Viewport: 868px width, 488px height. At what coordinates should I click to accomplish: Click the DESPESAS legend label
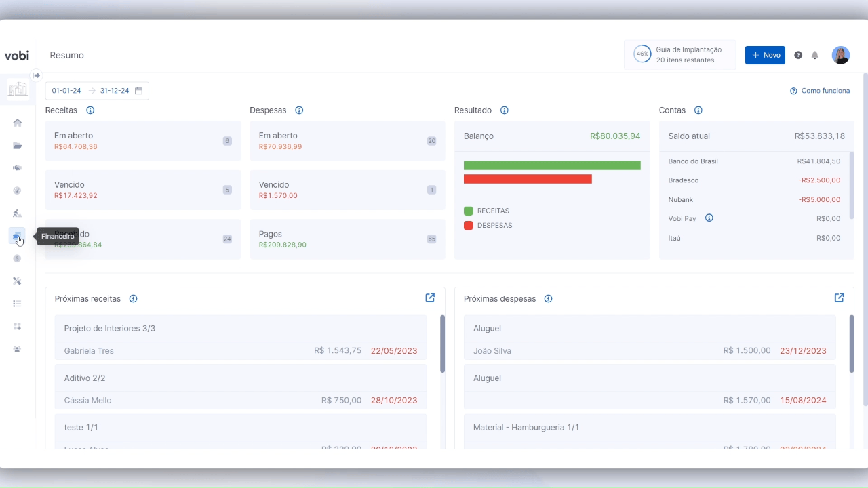pyautogui.click(x=495, y=225)
